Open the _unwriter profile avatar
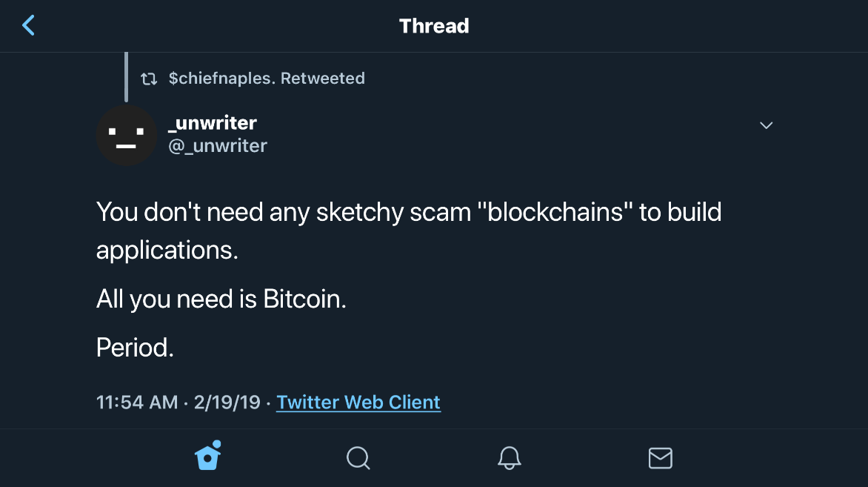The width and height of the screenshot is (868, 487). click(127, 135)
